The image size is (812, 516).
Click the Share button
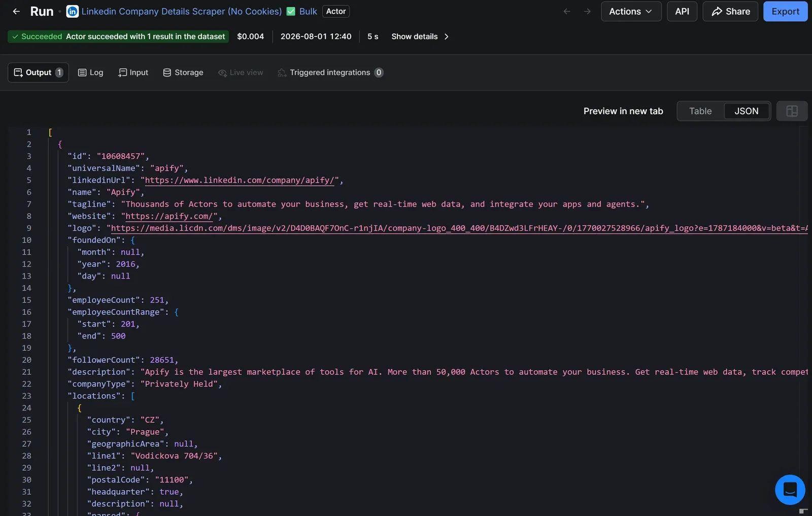pos(730,11)
